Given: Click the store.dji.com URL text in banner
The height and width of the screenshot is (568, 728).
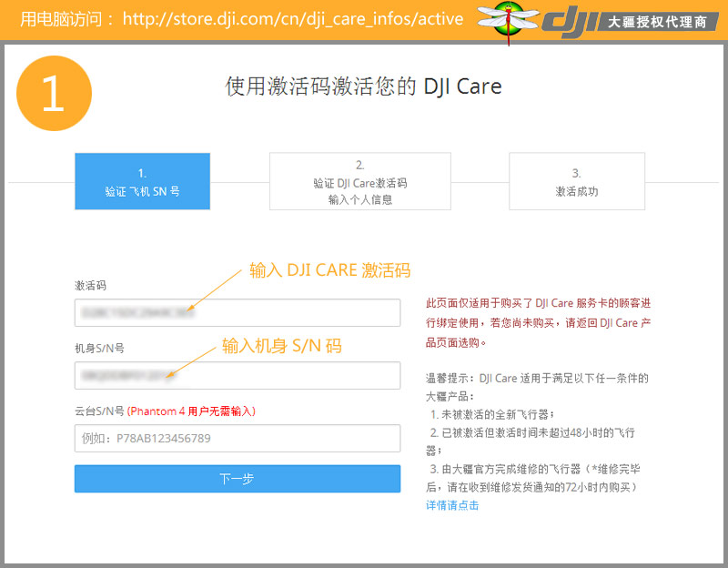Looking at the screenshot, I should tap(293, 19).
